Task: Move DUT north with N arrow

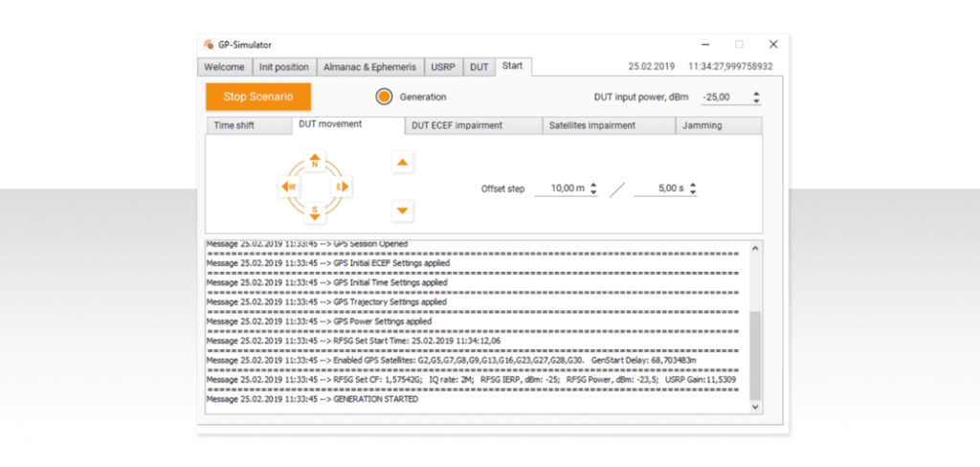Action: tap(316, 162)
